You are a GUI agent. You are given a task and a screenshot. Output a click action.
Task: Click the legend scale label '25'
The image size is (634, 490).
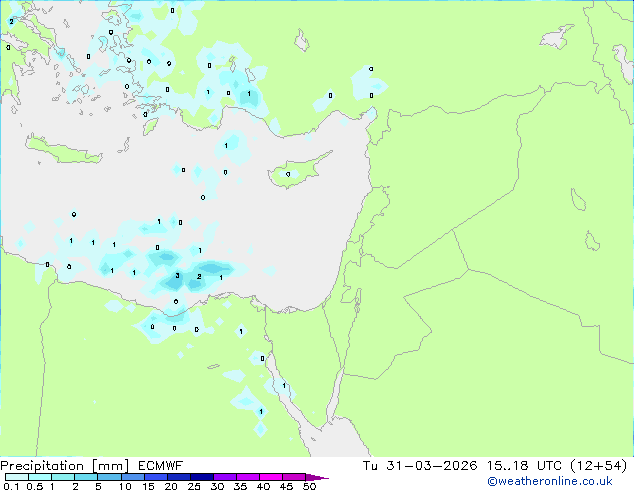(x=194, y=486)
